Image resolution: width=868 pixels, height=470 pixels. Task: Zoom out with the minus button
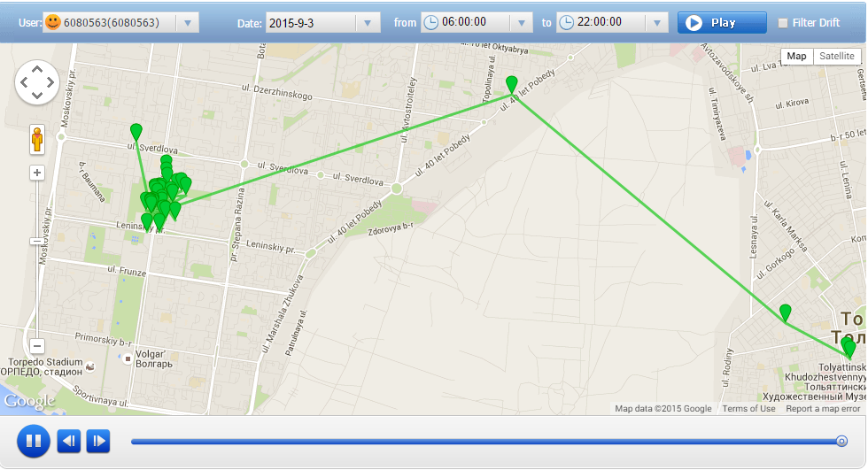coord(37,347)
